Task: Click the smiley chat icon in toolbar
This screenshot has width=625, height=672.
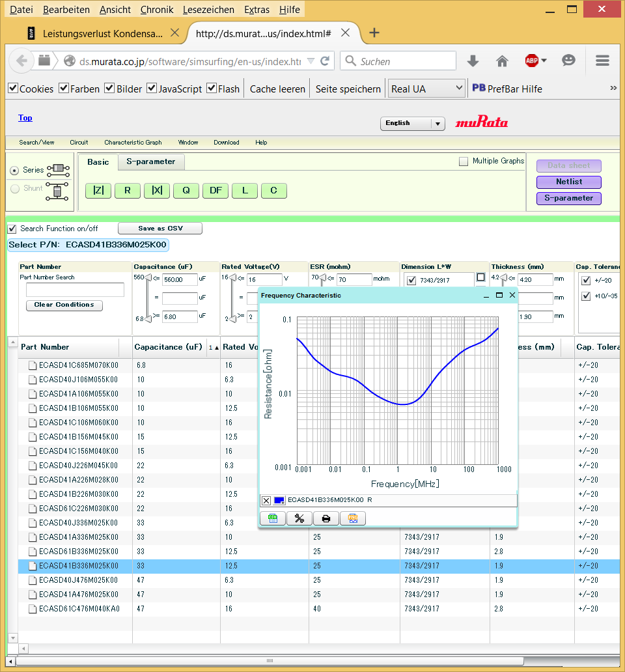Action: (x=568, y=61)
